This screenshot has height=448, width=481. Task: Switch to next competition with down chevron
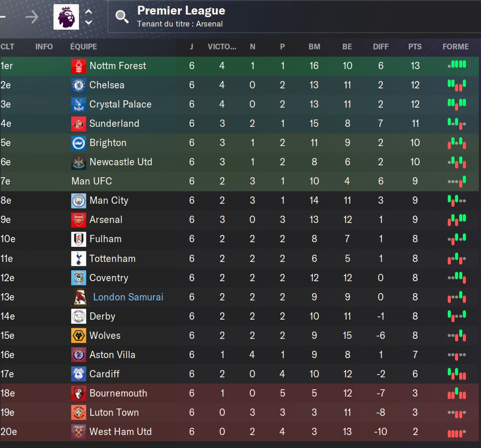[89, 22]
